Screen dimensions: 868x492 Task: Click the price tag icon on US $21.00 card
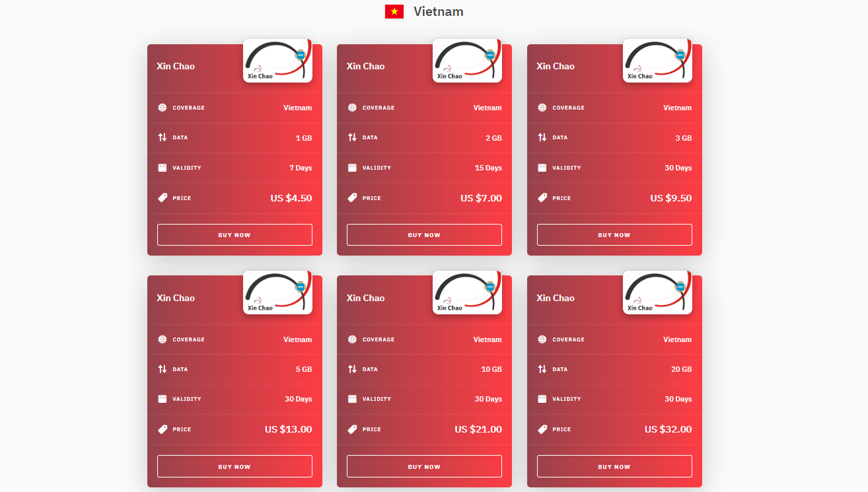(x=352, y=429)
